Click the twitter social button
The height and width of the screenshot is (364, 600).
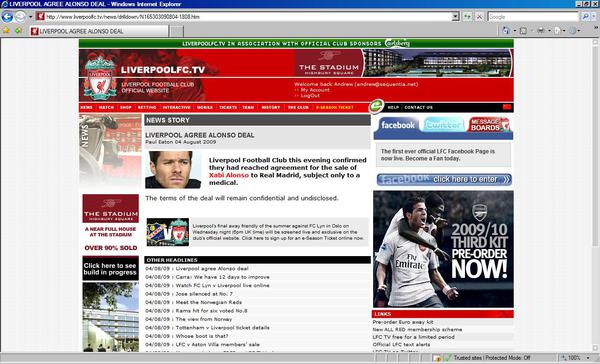[x=443, y=125]
